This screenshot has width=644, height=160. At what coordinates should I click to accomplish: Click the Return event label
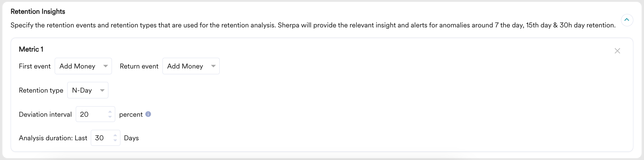pos(139,66)
